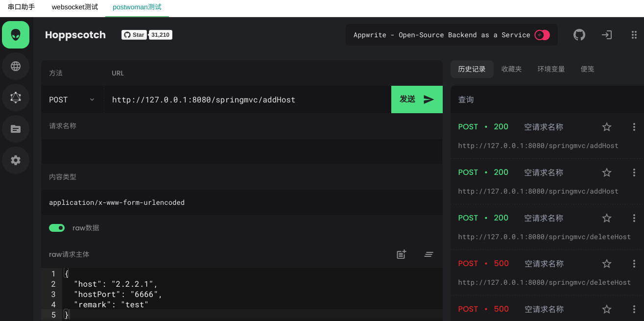Star the first POST 500 history entry

click(607, 264)
